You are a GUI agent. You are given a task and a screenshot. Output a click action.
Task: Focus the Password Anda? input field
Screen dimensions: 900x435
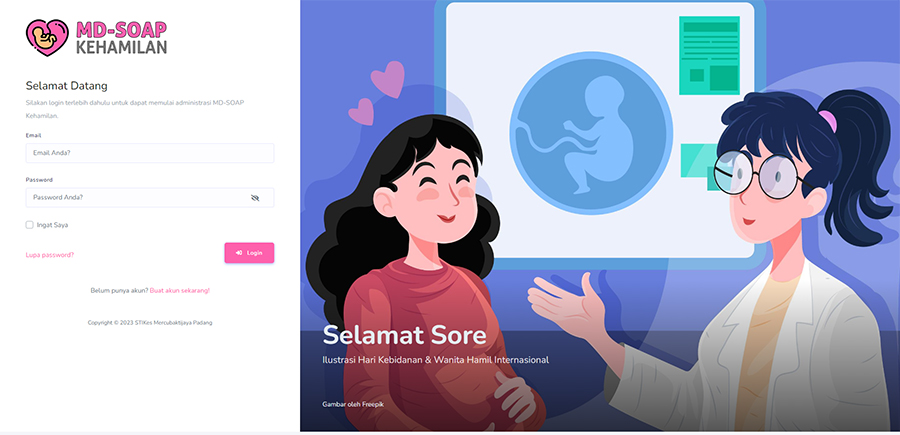coord(150,197)
